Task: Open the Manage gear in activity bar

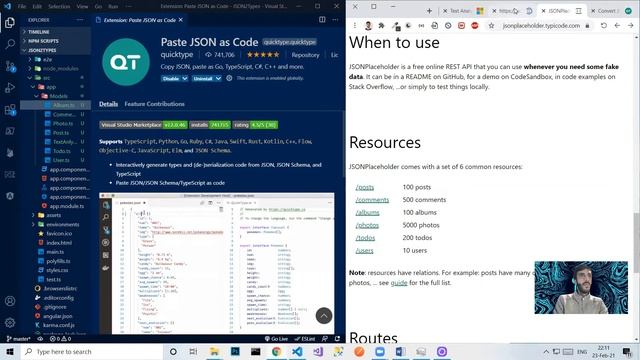Action: point(10,322)
